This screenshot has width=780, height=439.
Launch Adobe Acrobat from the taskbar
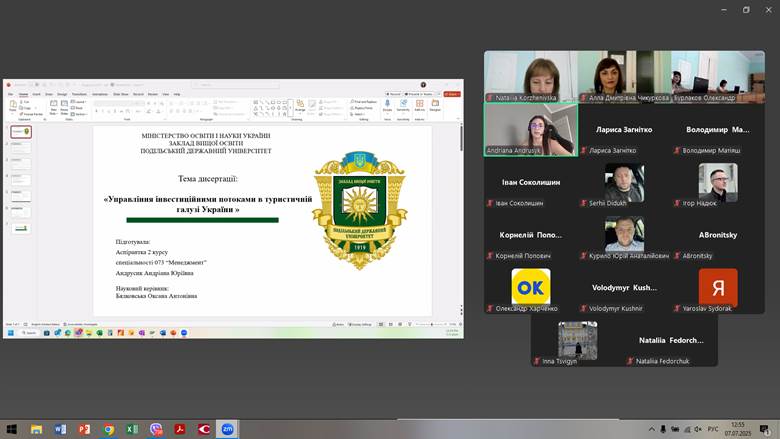point(180,429)
